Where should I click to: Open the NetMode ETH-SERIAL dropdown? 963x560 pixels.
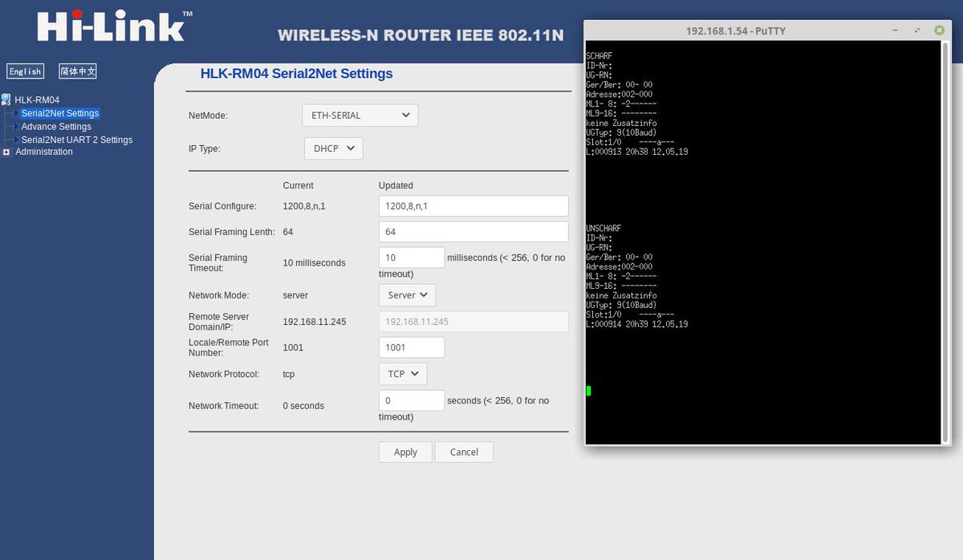coord(360,115)
